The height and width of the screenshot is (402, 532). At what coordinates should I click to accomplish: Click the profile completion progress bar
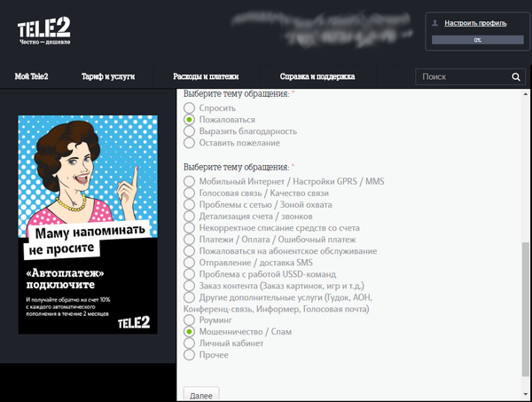click(477, 40)
